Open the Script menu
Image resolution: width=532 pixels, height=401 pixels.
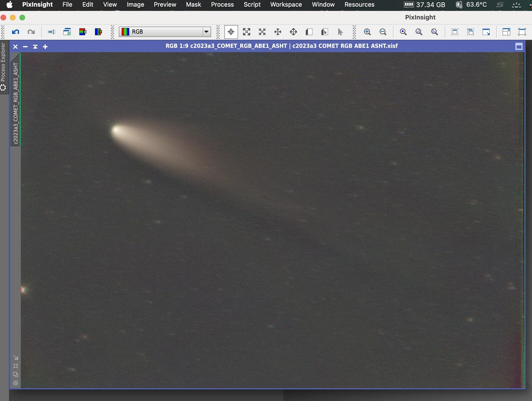pyautogui.click(x=252, y=5)
